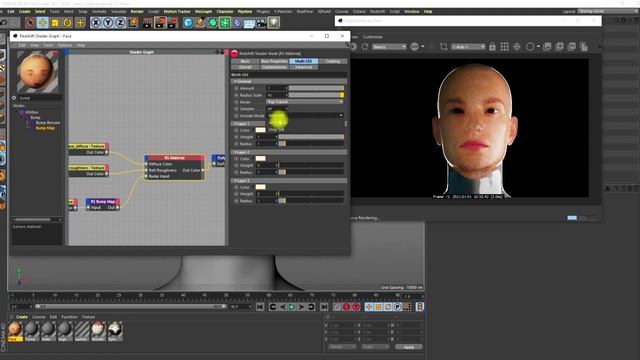Select the Live Selection arrow tool
The height and width of the screenshot is (360, 640).
pyautogui.click(x=29, y=22)
